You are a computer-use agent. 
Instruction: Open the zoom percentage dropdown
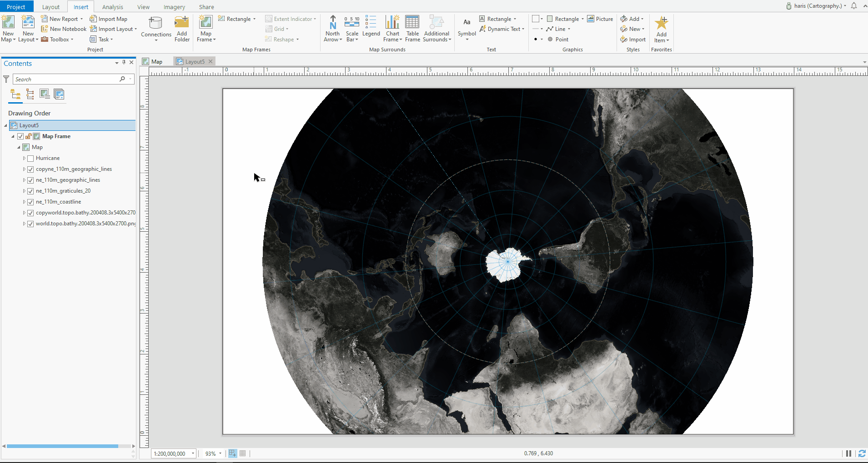coord(220,453)
